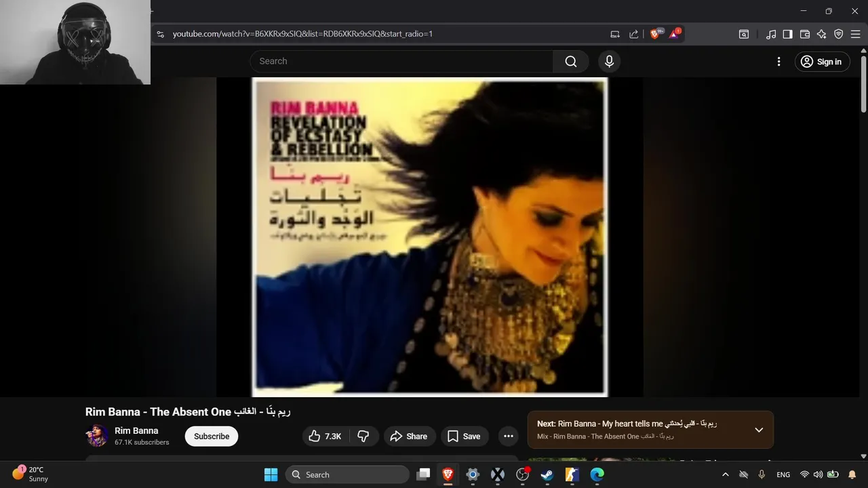Screen dimensions: 868x488
Task: Switch ENG input language indicator
Action: 783,474
